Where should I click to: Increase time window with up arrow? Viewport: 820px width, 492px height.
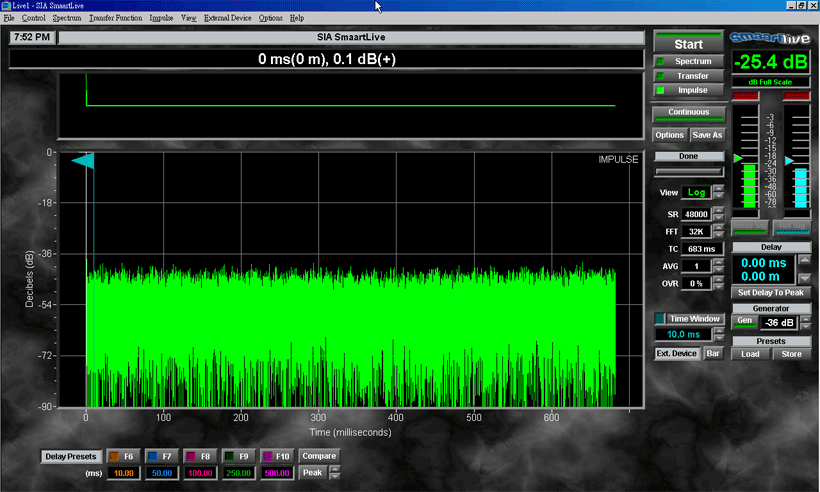click(719, 331)
